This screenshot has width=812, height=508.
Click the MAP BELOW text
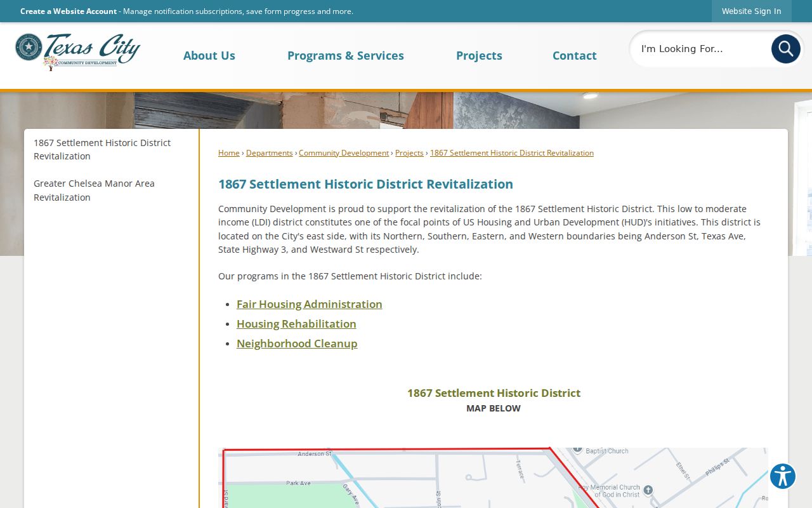coord(494,408)
